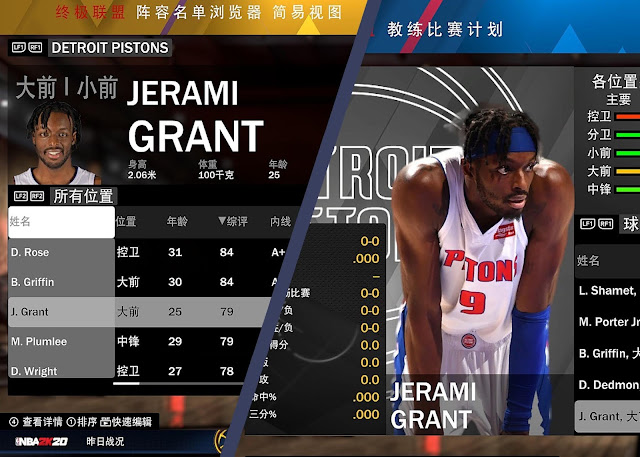Click the Jerami Grant action photo
The height and width of the screenshot is (457, 640).
tap(482, 269)
